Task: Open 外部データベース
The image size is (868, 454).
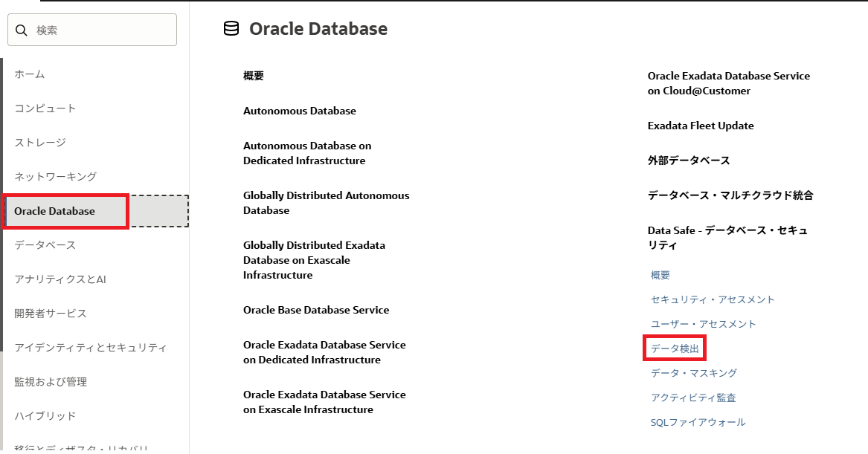Action: (689, 160)
